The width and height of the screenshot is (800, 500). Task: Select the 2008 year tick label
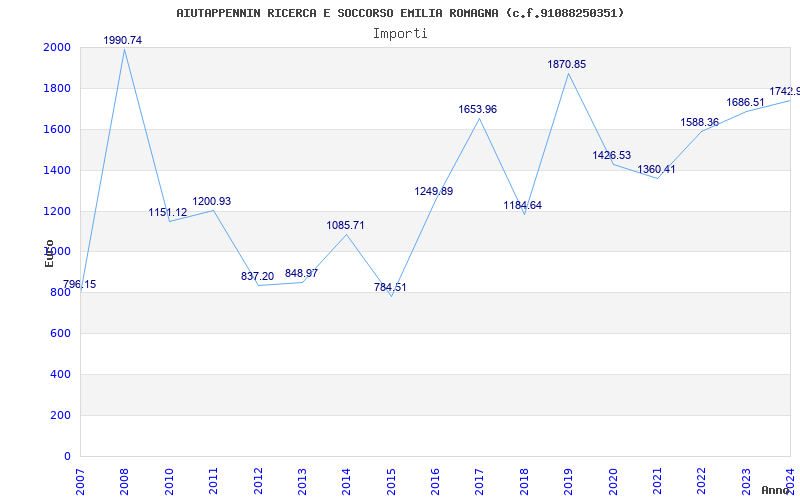click(x=124, y=481)
